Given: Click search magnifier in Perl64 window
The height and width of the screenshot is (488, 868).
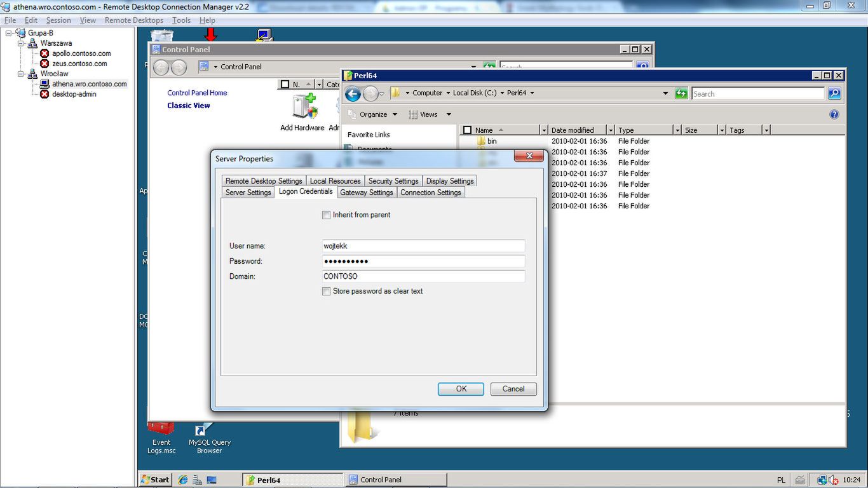Looking at the screenshot, I should [x=834, y=93].
